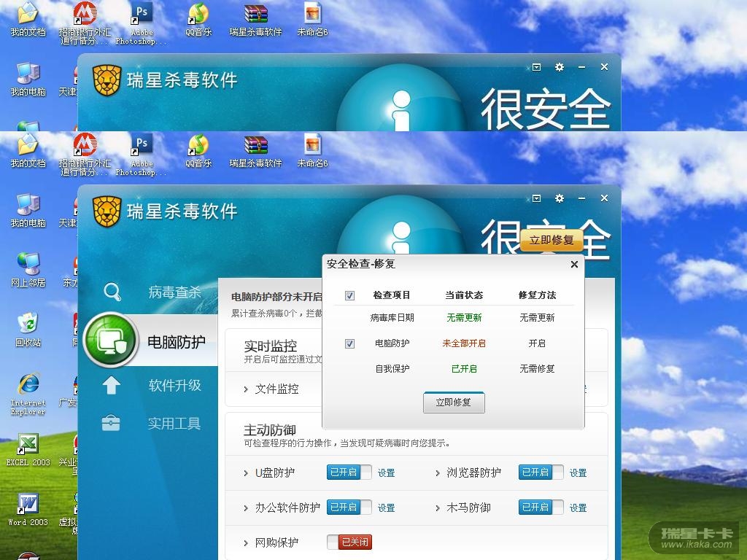Expand the 浏览器防护 row arrow
This screenshot has height=560, width=747.
438,472
